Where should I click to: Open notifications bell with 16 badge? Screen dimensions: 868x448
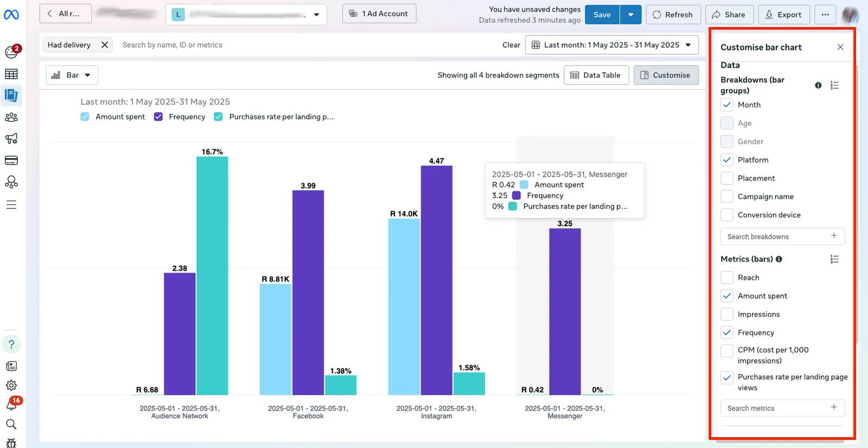click(11, 405)
